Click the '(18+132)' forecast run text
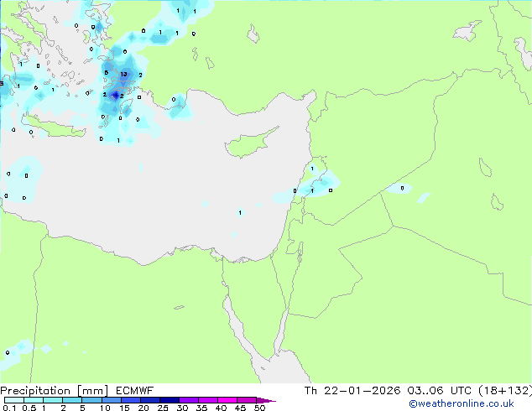The image size is (532, 411). click(x=505, y=391)
